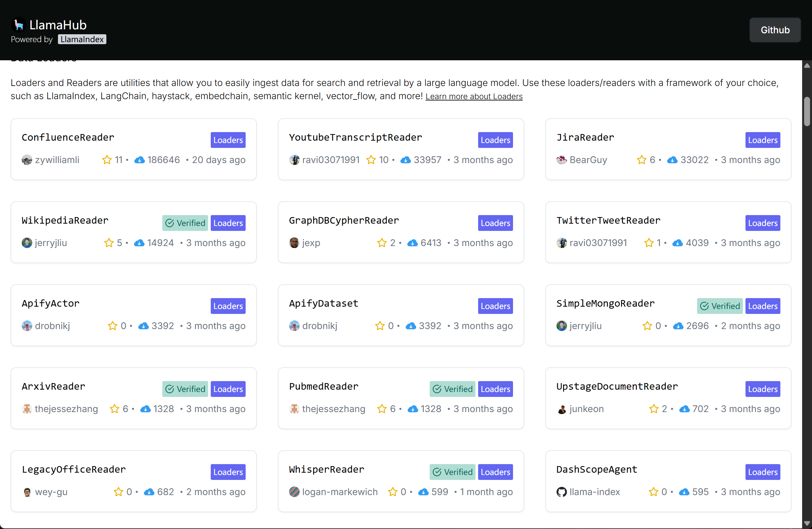Click junkeon avatar on UpstageDocumentReader card
The width and height of the screenshot is (812, 529).
561,408
